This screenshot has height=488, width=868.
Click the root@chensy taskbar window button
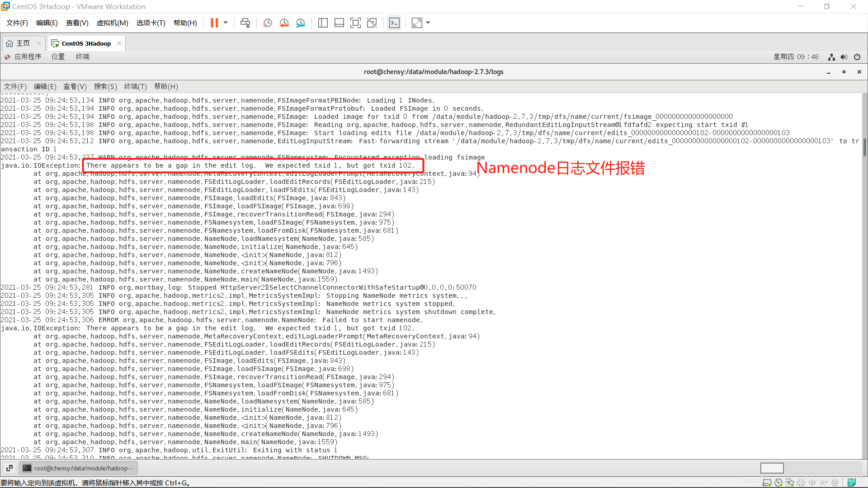[79, 468]
